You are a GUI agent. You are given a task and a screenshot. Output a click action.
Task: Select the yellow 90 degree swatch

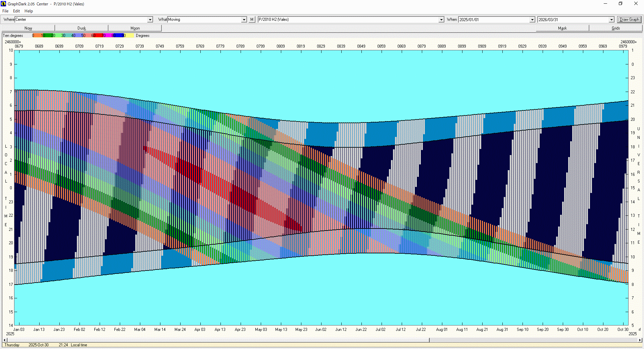[129, 36]
